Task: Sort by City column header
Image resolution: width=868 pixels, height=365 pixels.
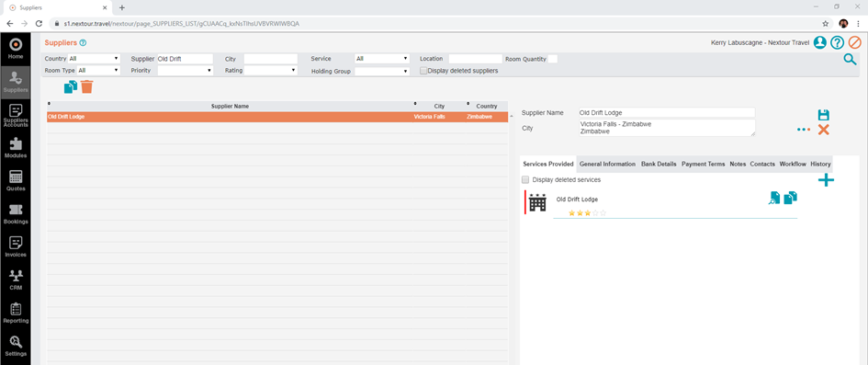Action: pyautogui.click(x=440, y=106)
